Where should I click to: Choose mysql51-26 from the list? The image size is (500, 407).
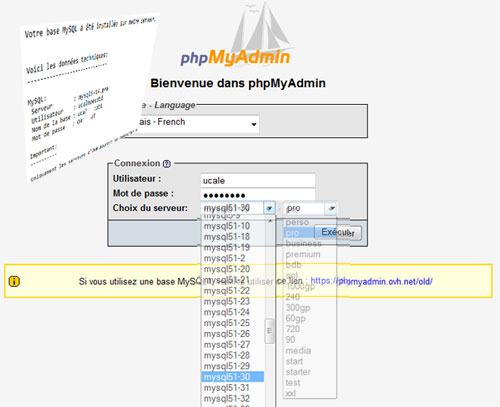click(233, 334)
